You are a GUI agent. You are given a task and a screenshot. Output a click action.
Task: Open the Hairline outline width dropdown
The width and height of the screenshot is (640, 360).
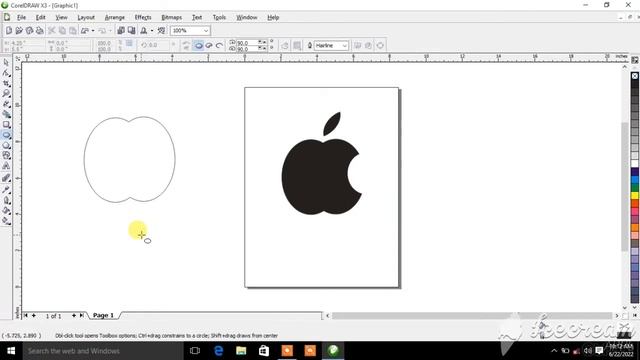pos(344,45)
